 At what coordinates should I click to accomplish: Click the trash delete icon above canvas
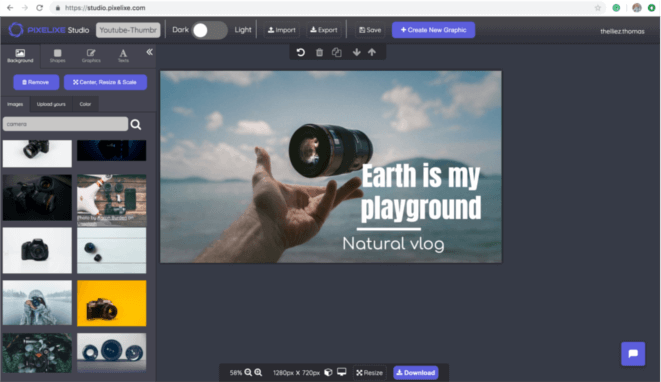tap(320, 52)
